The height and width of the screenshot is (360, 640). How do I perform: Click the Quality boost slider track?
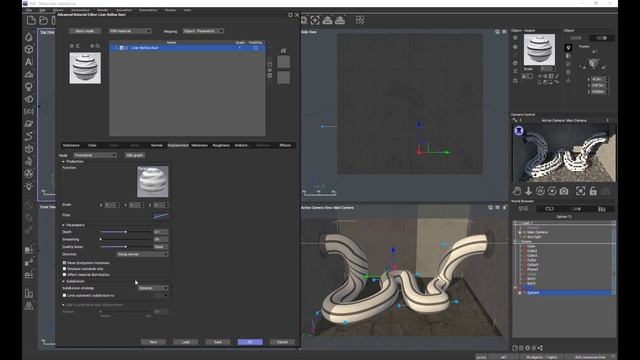125,247
